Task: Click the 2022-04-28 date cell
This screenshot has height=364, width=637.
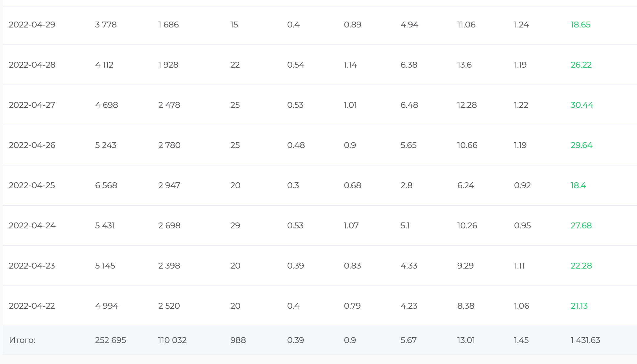Action: point(32,65)
